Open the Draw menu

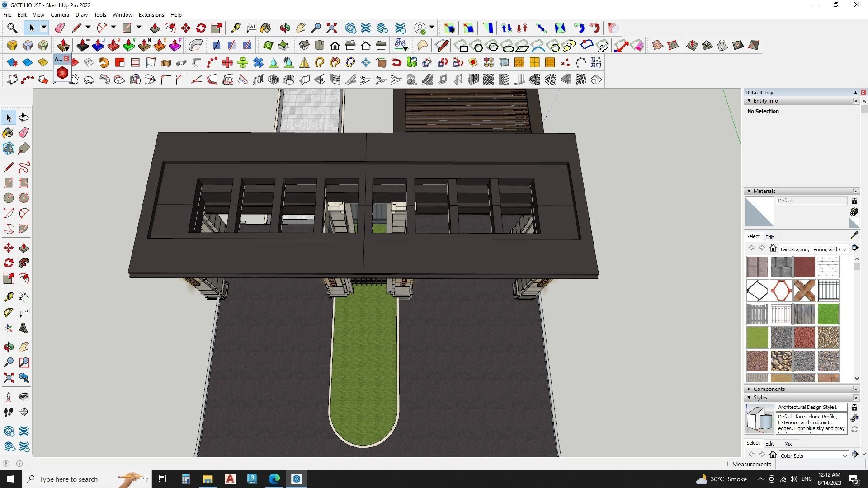[x=81, y=15]
